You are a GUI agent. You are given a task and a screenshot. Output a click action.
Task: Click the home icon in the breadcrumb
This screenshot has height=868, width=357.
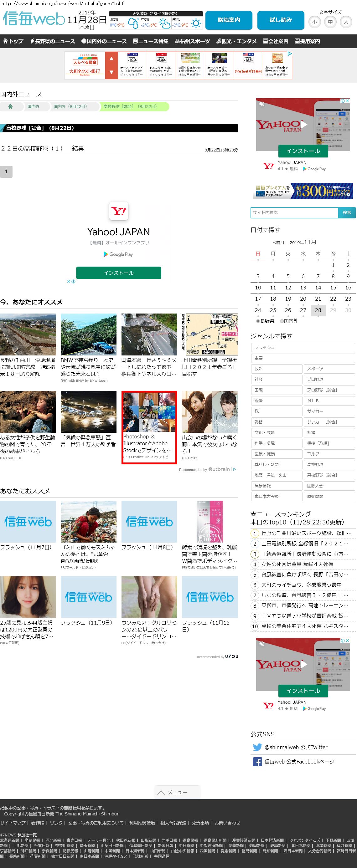pyautogui.click(x=10, y=106)
